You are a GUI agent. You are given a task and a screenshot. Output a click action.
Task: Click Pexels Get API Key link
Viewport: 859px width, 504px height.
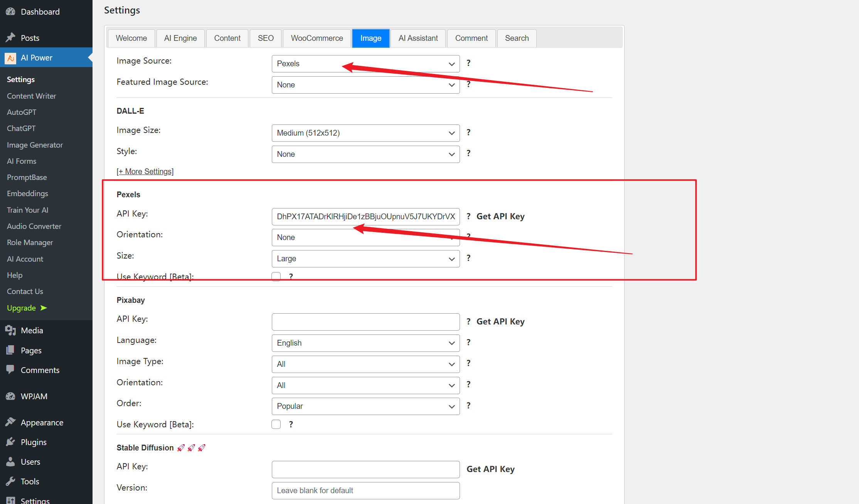[x=500, y=217]
